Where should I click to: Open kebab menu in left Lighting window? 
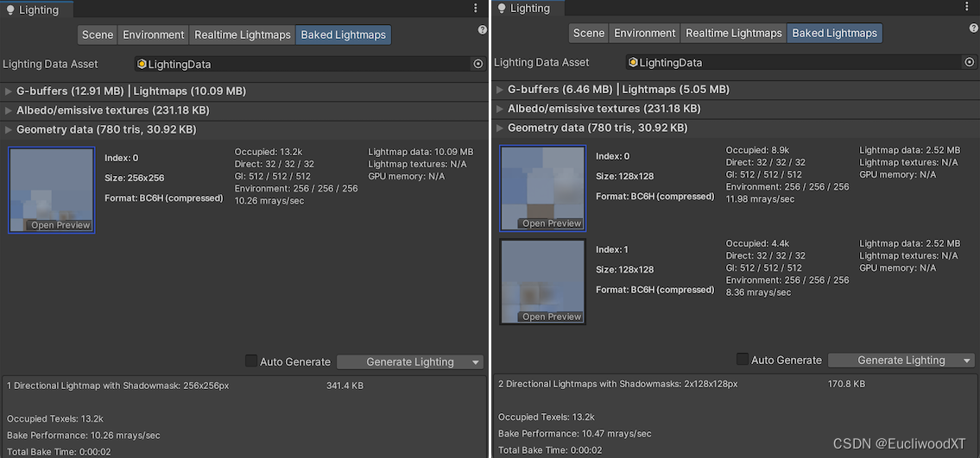click(x=476, y=8)
